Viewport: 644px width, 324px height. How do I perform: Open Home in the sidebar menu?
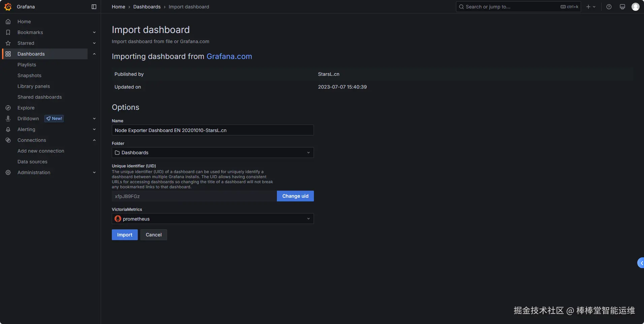point(24,22)
